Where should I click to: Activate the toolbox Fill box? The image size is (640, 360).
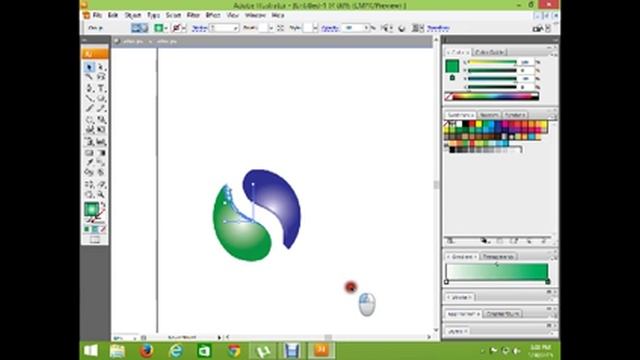(x=91, y=209)
